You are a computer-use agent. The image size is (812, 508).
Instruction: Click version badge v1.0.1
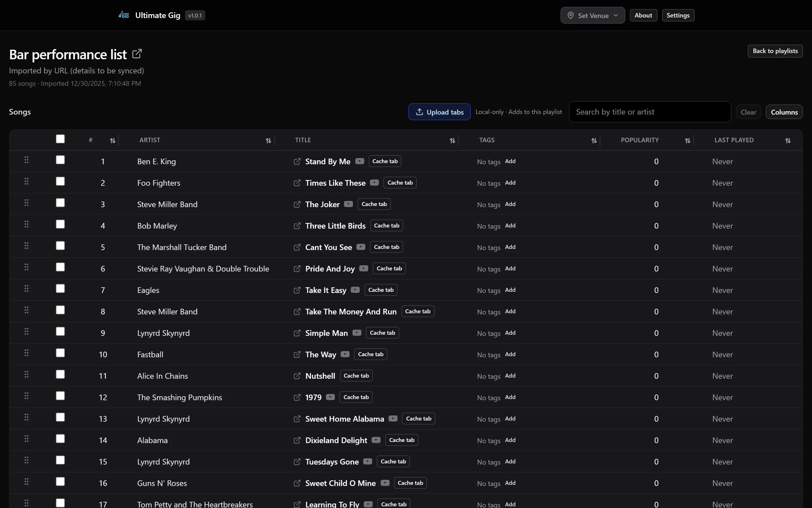click(195, 16)
